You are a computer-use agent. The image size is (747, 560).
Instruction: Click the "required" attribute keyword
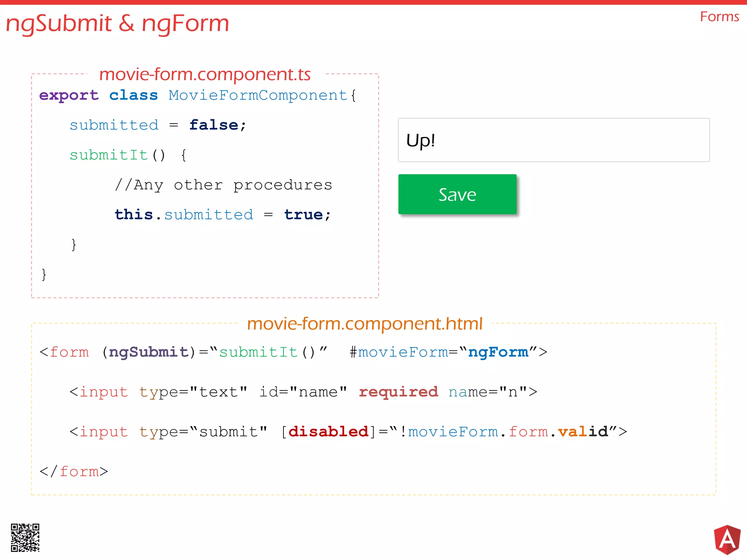click(x=398, y=392)
